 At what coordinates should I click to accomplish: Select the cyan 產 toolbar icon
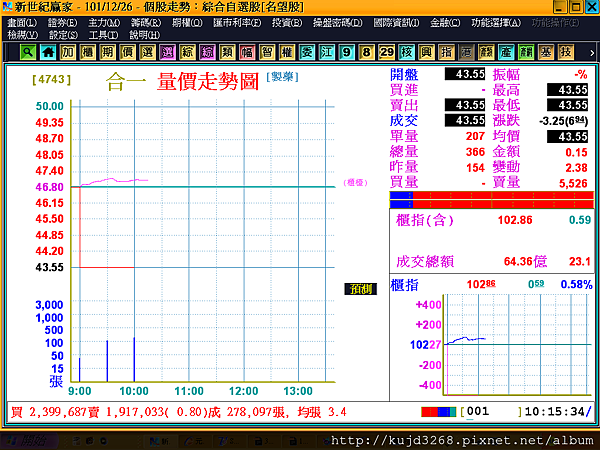(506, 52)
